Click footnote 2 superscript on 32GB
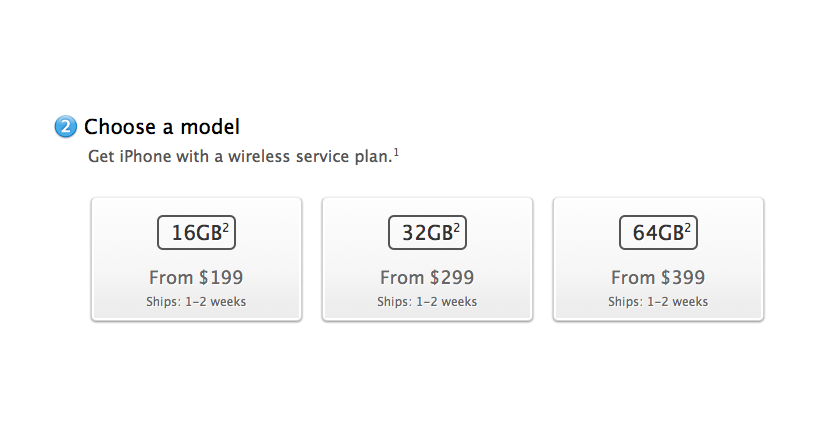 tap(457, 228)
